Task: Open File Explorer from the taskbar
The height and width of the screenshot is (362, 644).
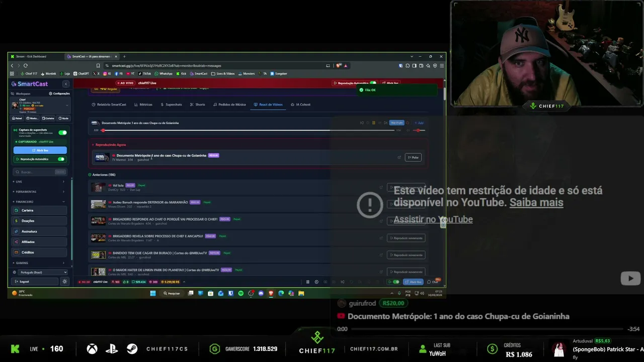Action: [301, 293]
